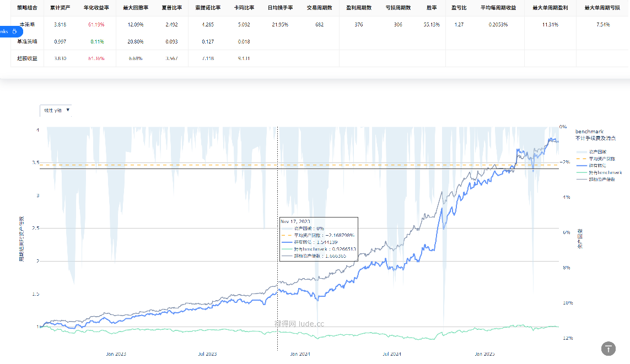Select the 卡玛比率 column header
This screenshot has width=630, height=364.
(245, 8)
